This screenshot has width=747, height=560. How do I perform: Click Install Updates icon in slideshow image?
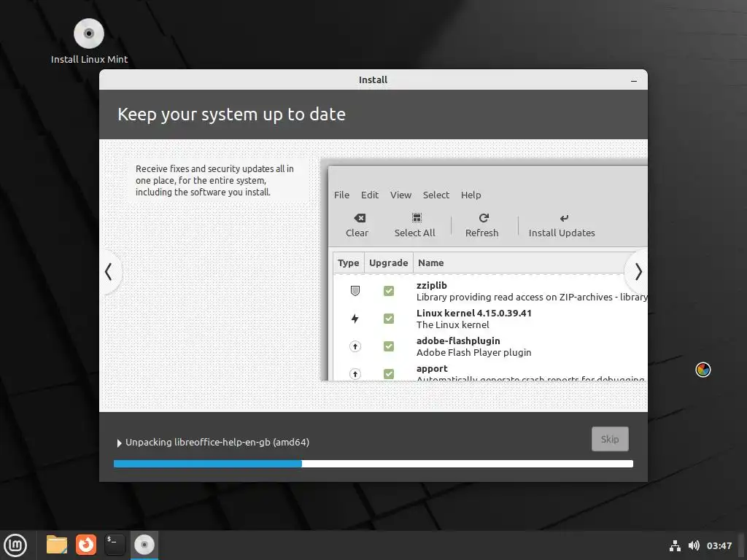coord(564,218)
